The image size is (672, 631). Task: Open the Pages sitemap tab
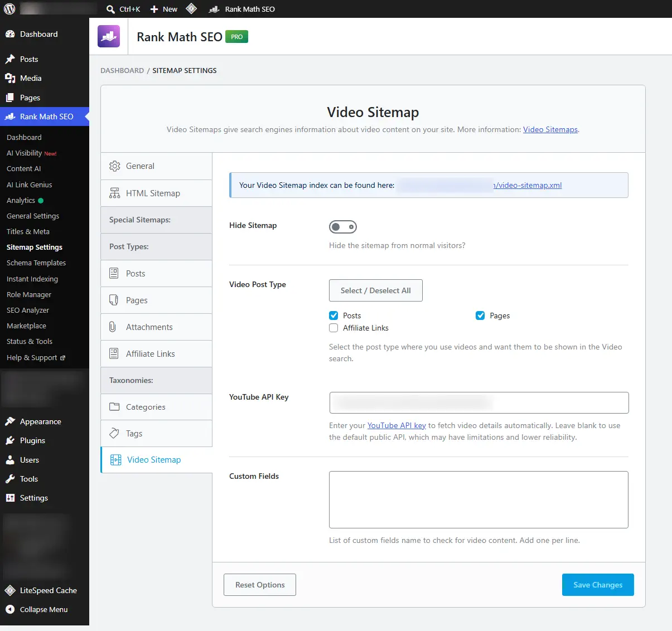click(156, 300)
